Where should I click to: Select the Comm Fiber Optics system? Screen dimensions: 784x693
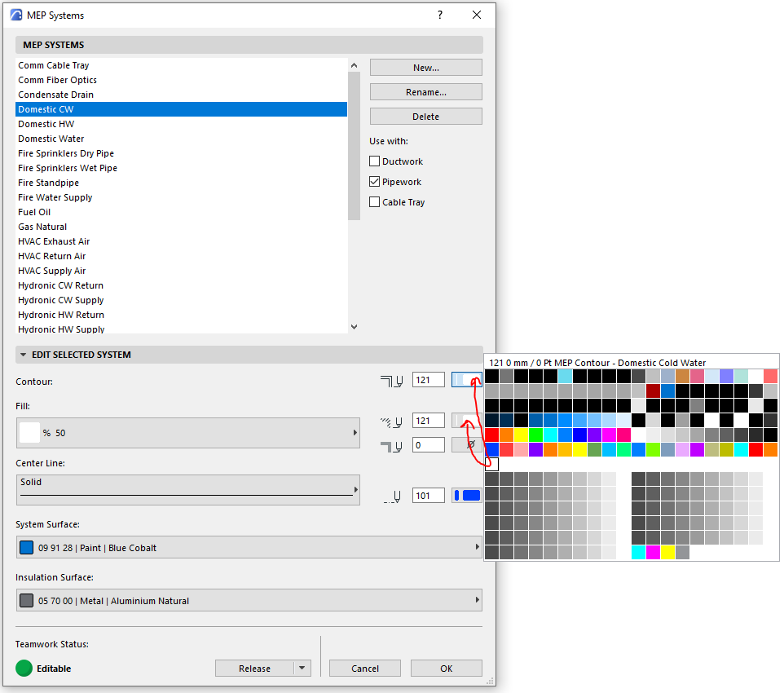coord(182,80)
